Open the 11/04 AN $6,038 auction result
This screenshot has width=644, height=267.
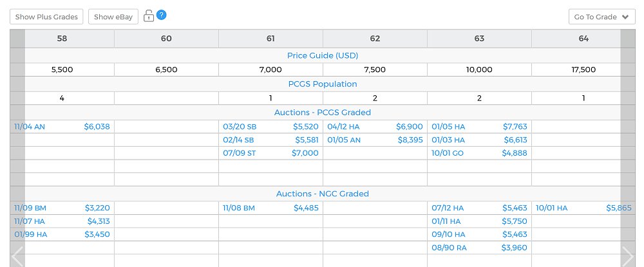tap(62, 127)
